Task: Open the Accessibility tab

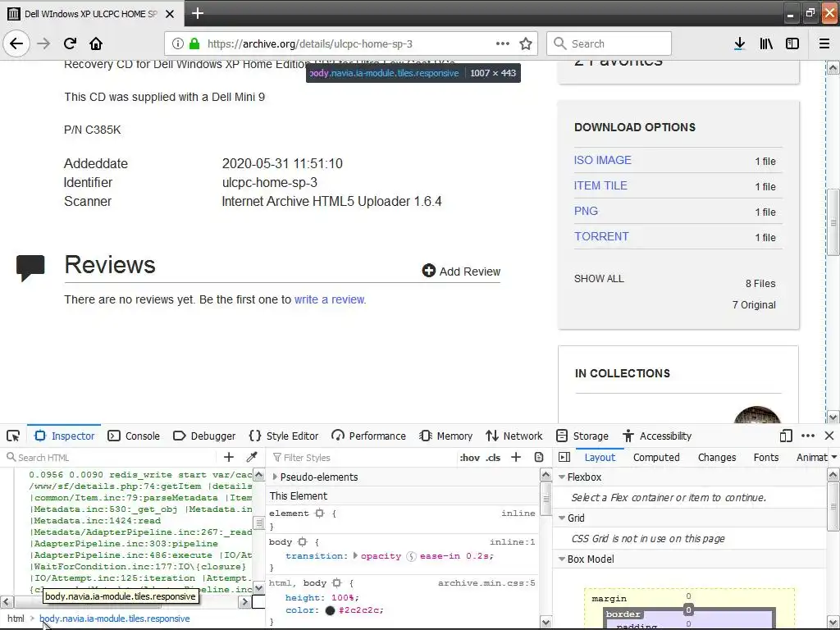Action: coord(657,436)
